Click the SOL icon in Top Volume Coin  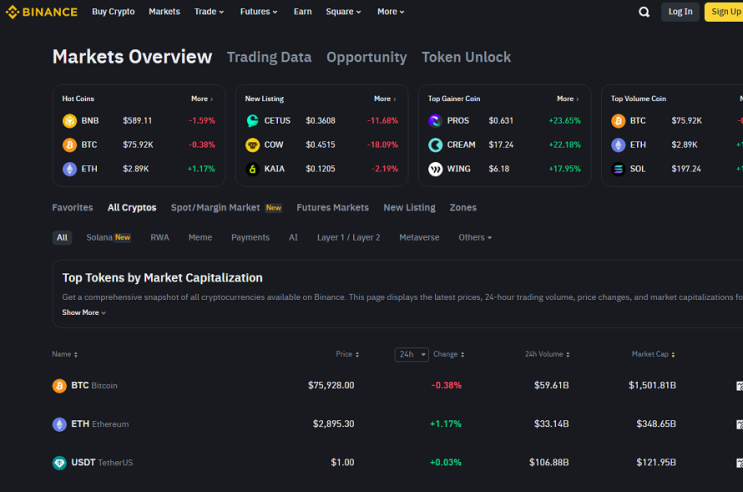[618, 169]
